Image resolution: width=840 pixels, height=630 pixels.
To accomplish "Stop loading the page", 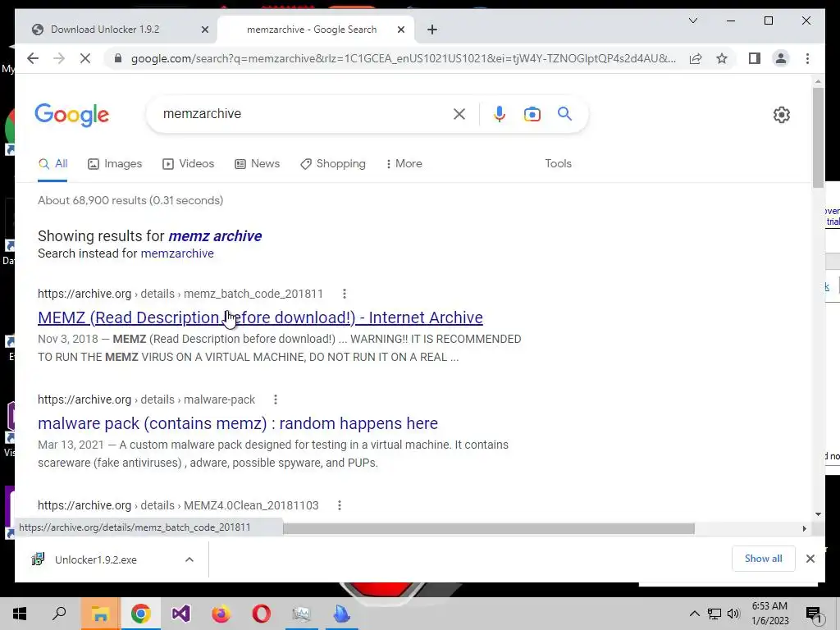I will click(x=85, y=58).
